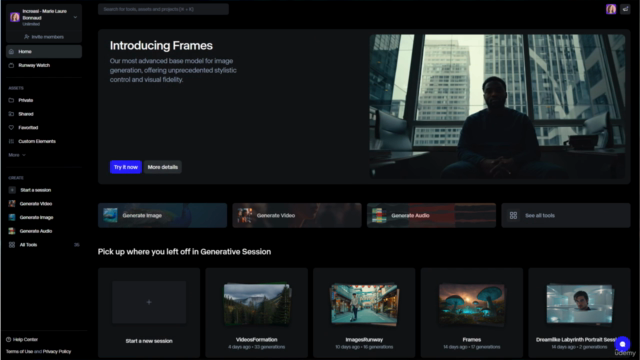Image resolution: width=640 pixels, height=360 pixels.
Task: Click the All Tools grid icon
Action: [x=12, y=245]
